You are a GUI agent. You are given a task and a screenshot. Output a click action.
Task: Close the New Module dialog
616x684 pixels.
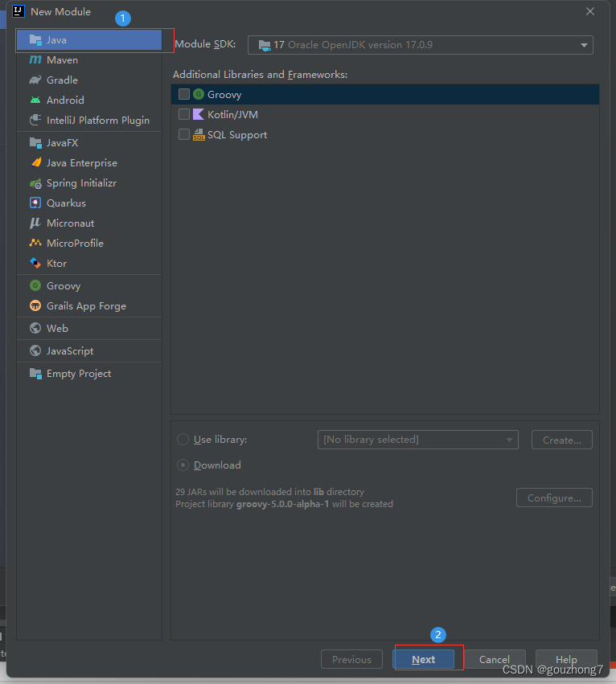(x=590, y=11)
